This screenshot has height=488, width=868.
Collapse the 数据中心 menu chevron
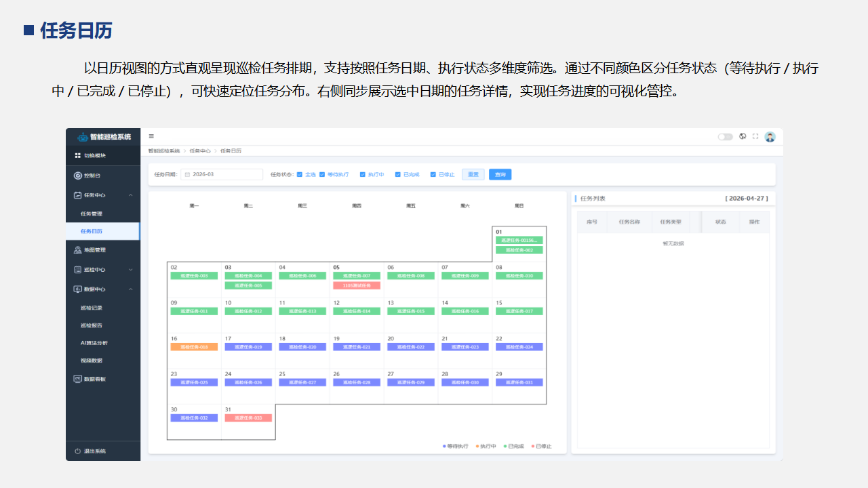130,289
